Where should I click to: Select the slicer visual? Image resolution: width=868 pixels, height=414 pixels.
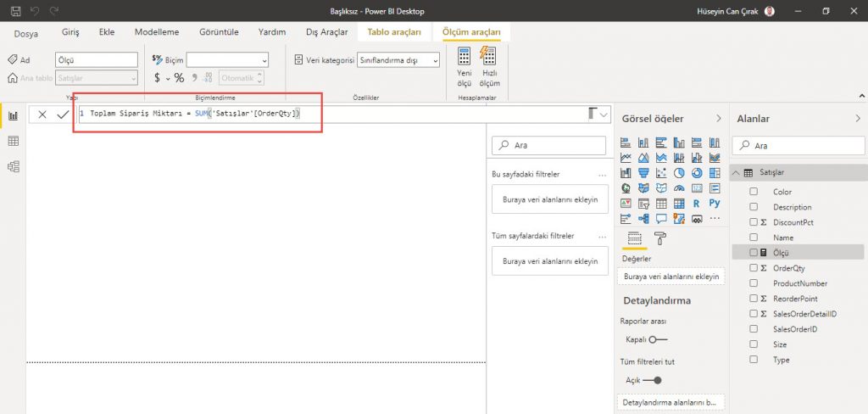[x=643, y=204]
